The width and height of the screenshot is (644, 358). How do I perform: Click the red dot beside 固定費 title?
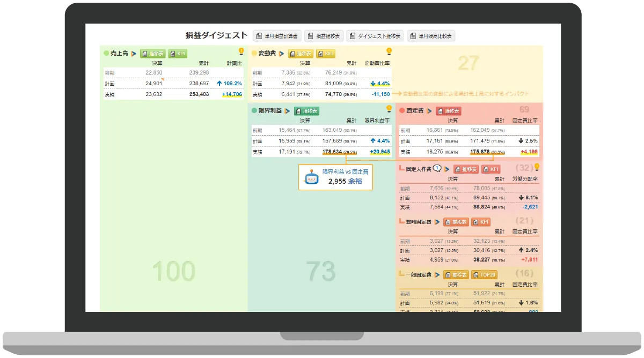pos(402,111)
